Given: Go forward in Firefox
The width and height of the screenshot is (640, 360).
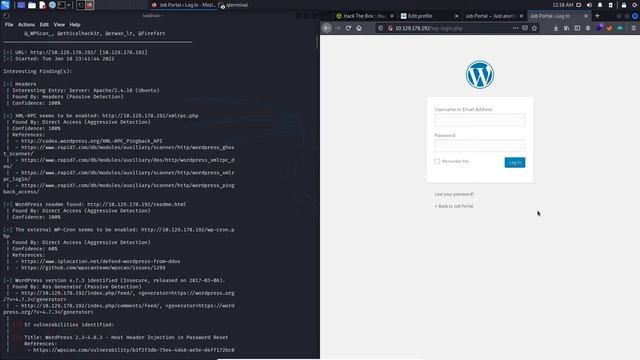Looking at the screenshot, I should [x=338, y=28].
